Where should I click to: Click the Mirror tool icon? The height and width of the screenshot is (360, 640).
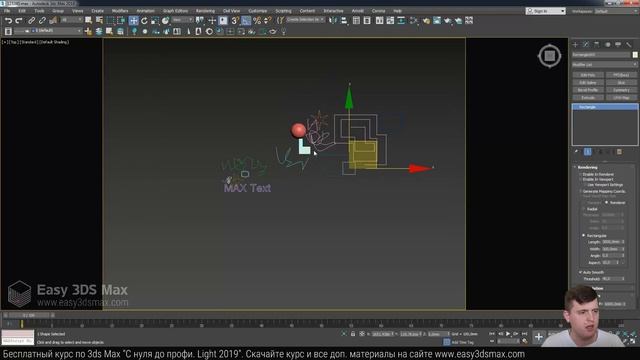pos(333,20)
